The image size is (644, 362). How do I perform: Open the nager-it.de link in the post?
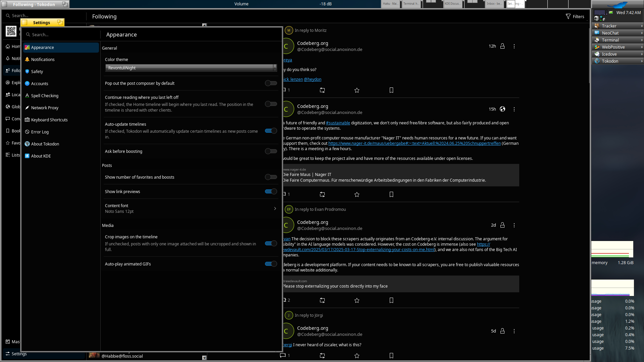click(414, 143)
